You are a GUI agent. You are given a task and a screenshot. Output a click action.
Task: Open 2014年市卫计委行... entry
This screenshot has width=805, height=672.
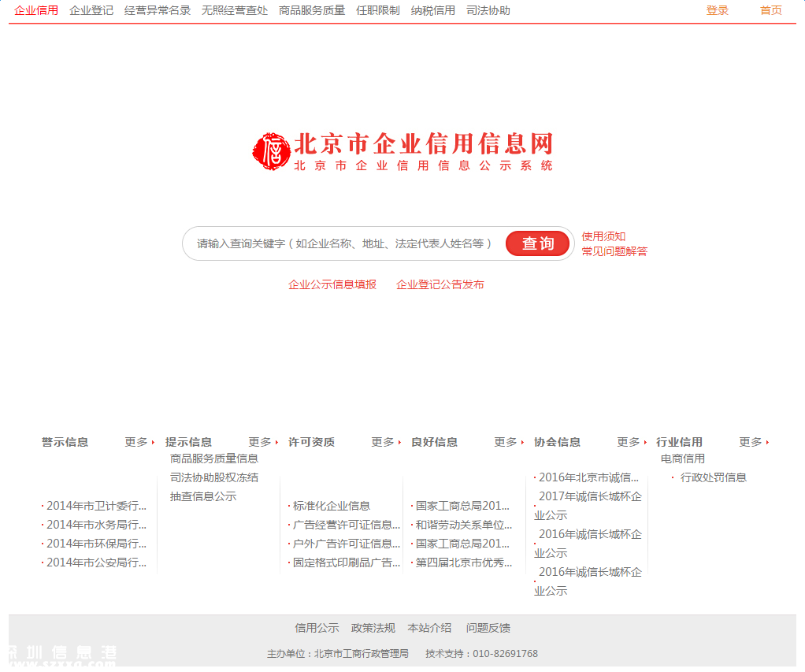(97, 506)
